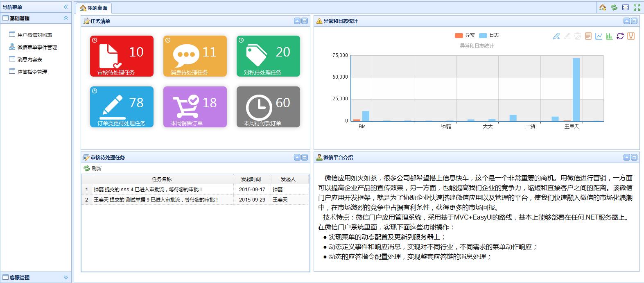Sort by 任务名称 column header
Image resolution: width=644 pixels, height=283 pixels.
coord(162,179)
